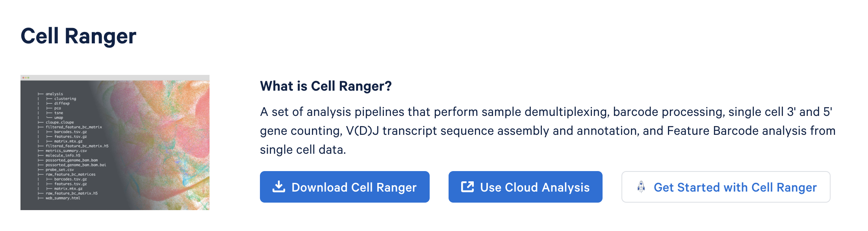Click the download arrow icon
Screen dimensions: 868x231
pyautogui.click(x=279, y=187)
